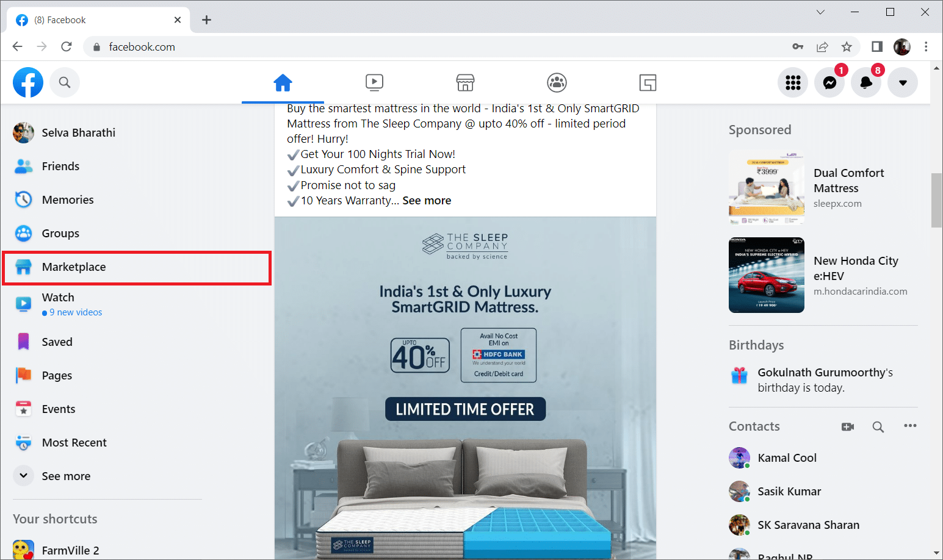
Task: Click the browser Back arrow
Action: coord(17,47)
